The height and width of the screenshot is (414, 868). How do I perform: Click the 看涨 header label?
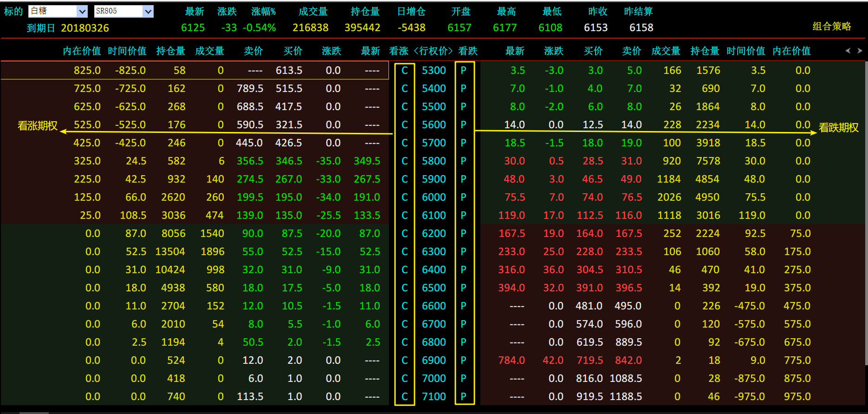point(399,51)
